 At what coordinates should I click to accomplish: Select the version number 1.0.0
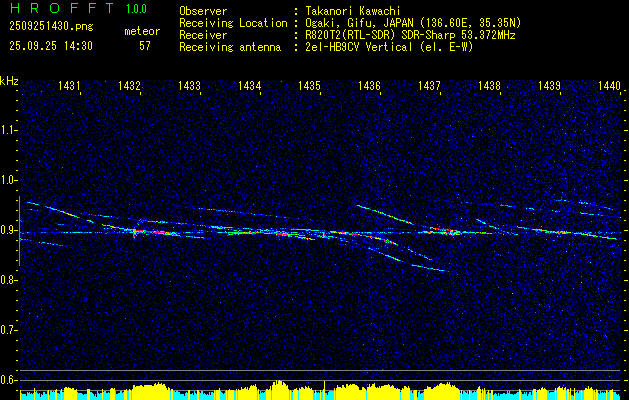(136, 9)
